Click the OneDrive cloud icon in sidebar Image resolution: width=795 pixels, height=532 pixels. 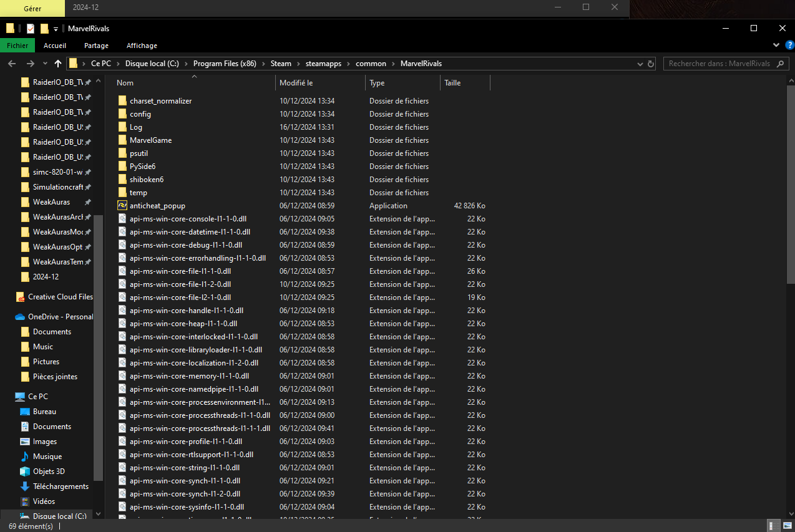click(x=20, y=317)
